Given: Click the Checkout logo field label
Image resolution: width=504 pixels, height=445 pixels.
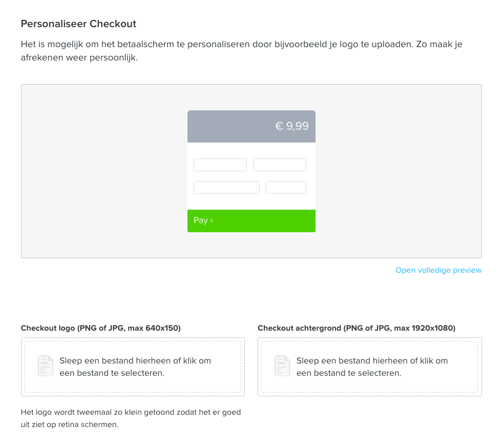Looking at the screenshot, I should coord(100,328).
